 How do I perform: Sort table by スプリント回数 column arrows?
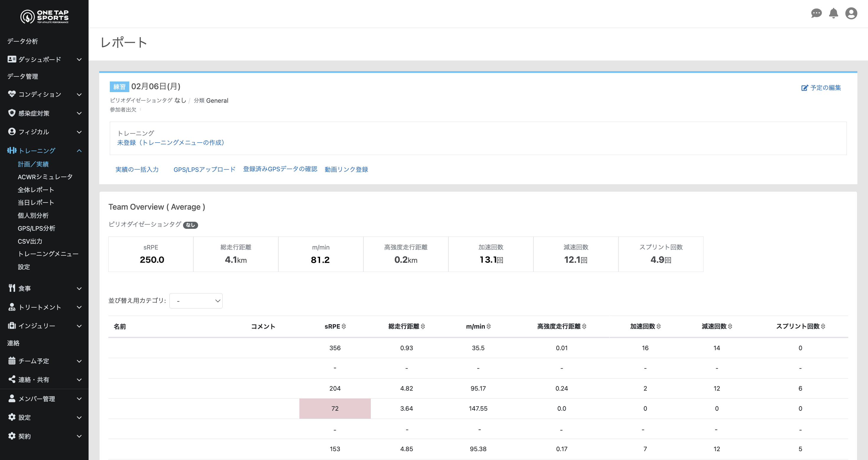pyautogui.click(x=823, y=326)
